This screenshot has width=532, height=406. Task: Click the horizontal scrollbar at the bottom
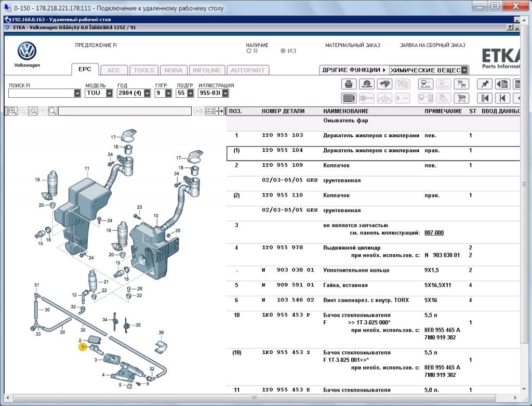tap(255, 398)
